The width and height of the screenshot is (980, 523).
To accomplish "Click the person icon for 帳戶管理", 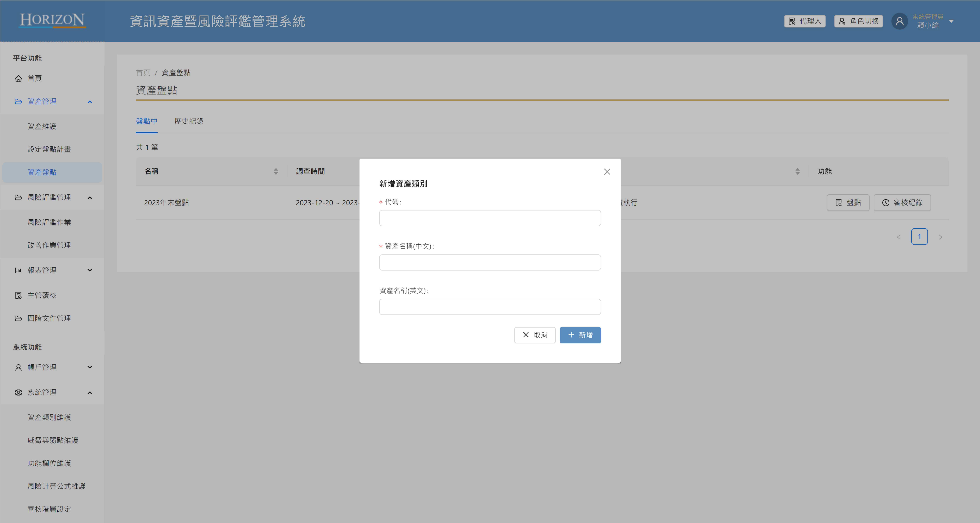I will 18,367.
